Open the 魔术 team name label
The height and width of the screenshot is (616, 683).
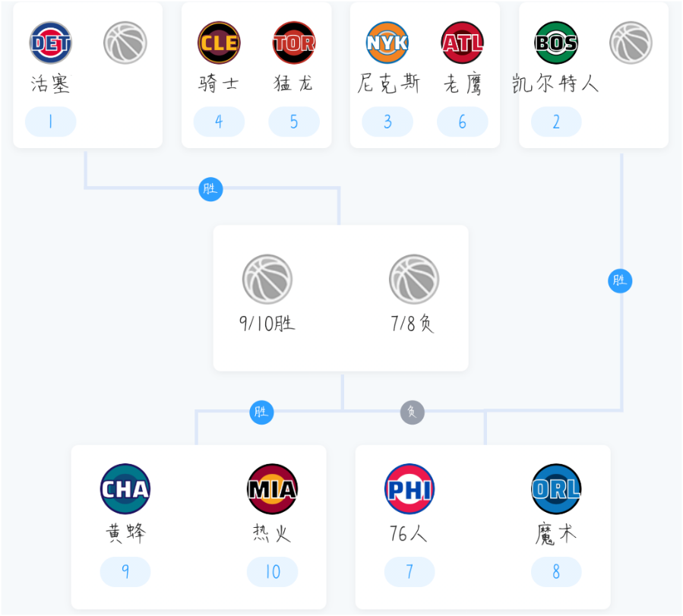[x=556, y=535]
